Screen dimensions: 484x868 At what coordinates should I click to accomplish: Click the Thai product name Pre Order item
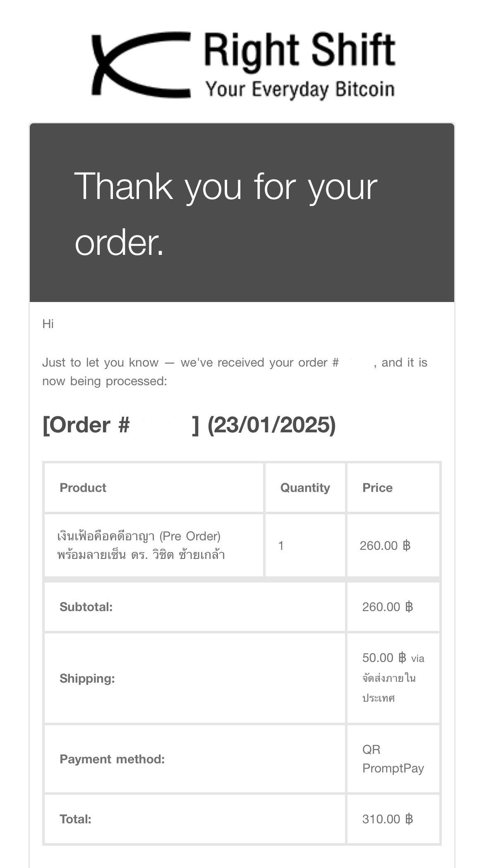141,545
